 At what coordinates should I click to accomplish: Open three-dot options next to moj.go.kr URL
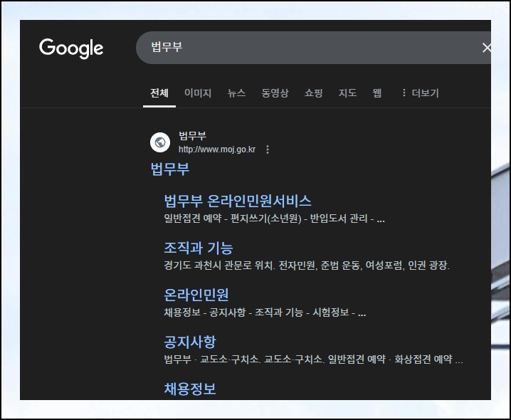(268, 149)
